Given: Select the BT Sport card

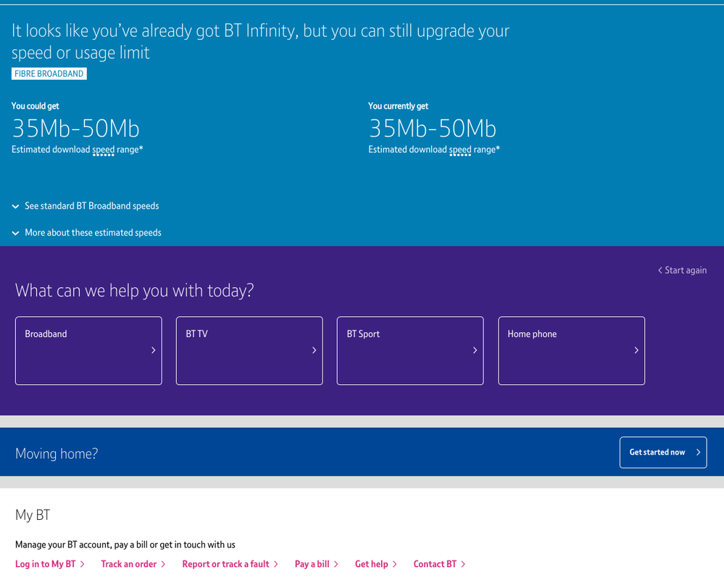Looking at the screenshot, I should [x=410, y=351].
